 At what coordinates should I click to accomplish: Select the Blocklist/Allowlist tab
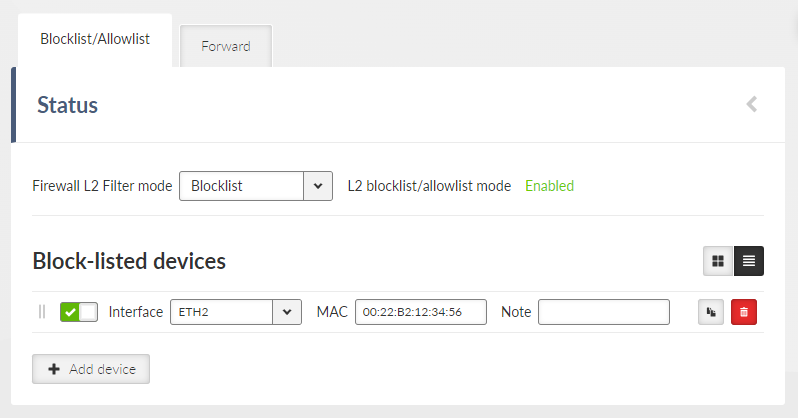(x=95, y=39)
